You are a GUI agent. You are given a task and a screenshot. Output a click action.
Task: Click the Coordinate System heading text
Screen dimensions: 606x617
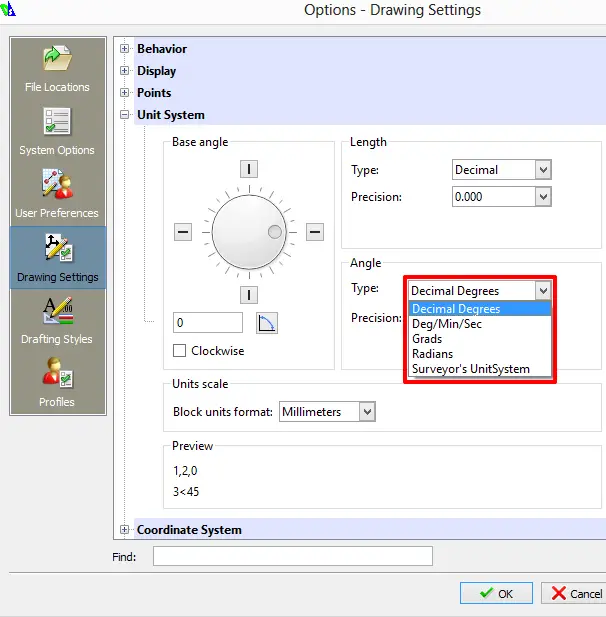189,530
